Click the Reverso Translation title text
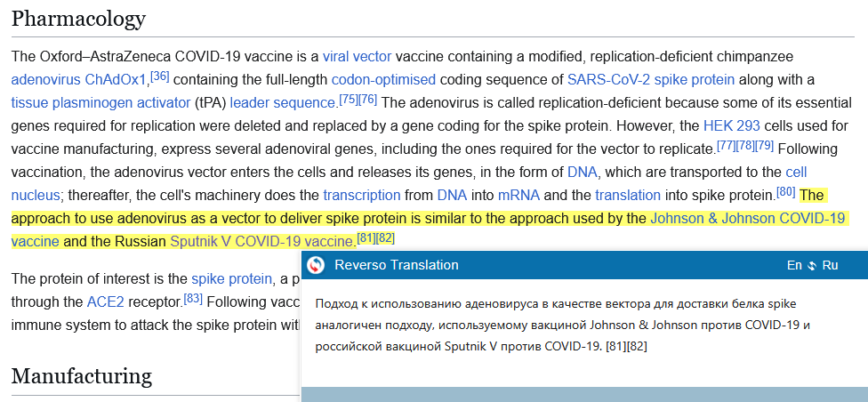The image size is (868, 402). [397, 265]
